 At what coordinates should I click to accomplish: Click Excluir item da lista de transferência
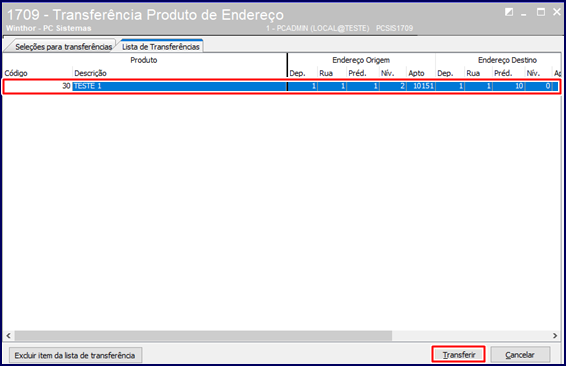point(75,355)
